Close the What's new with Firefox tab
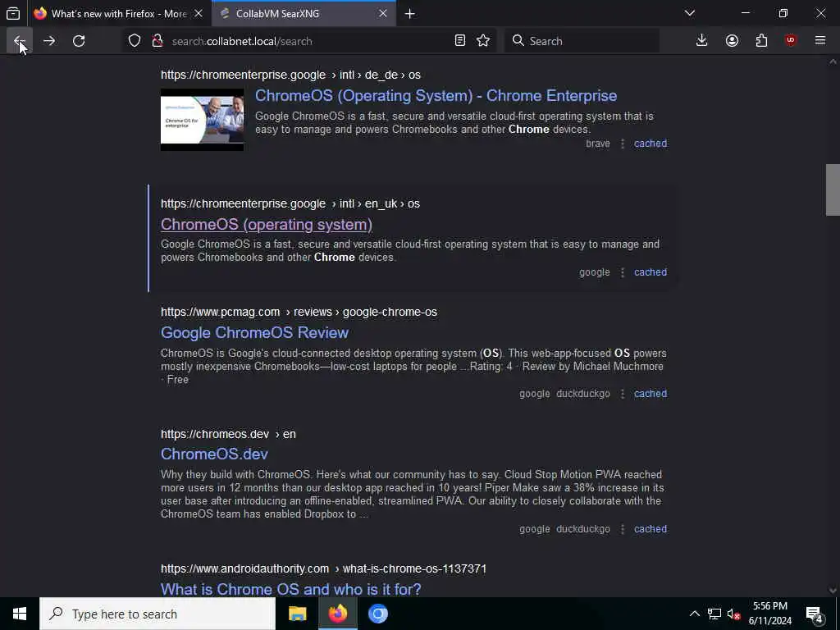The height and width of the screenshot is (630, 840). pos(199,13)
